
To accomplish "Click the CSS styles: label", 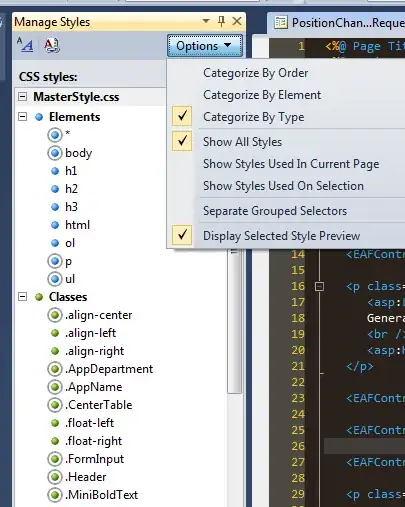I will 48,77.
